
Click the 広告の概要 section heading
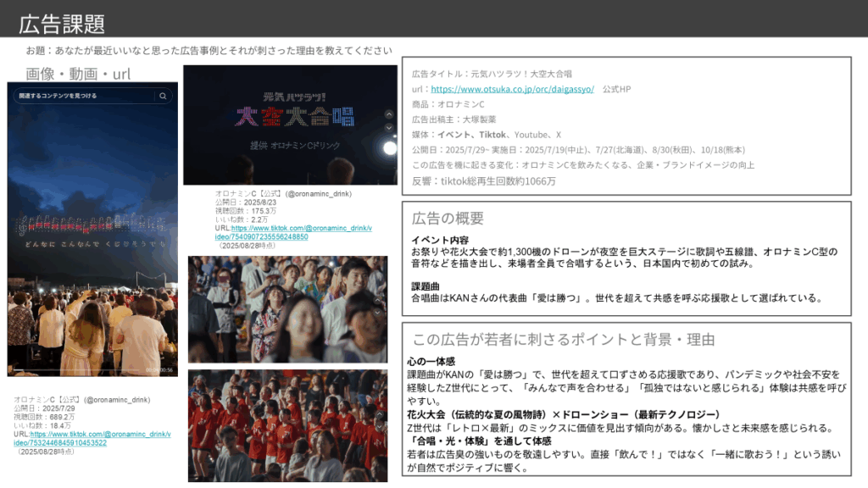(448, 218)
